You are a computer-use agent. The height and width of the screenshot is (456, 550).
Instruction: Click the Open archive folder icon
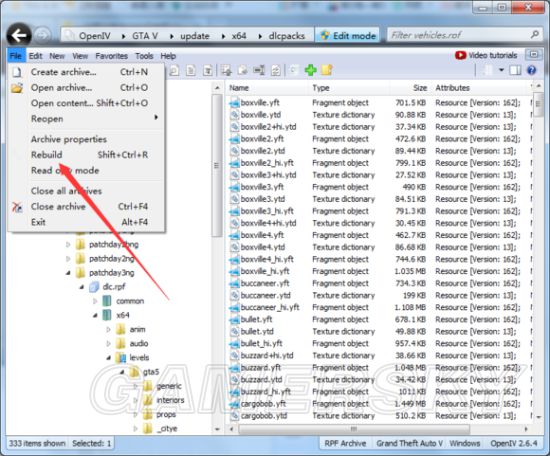click(x=17, y=88)
